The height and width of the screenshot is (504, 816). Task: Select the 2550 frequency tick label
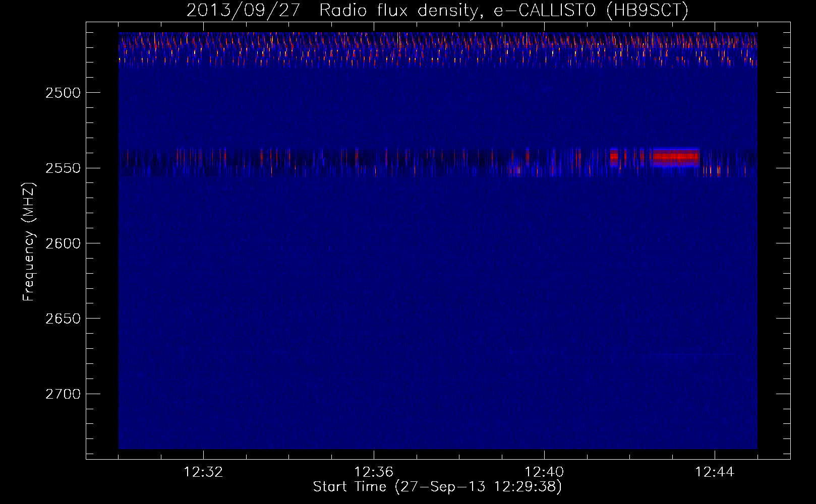[x=63, y=168]
